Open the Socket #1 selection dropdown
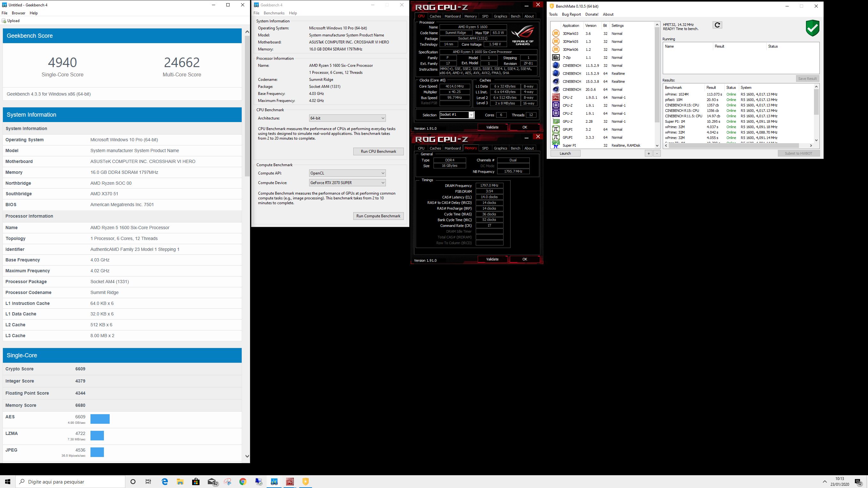This screenshot has width=868, height=488. coord(457,115)
